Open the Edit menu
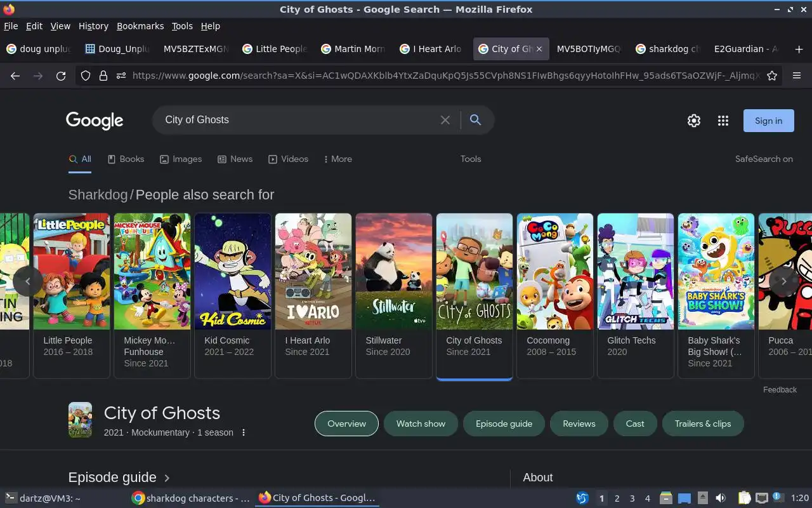812x508 pixels. click(34, 26)
